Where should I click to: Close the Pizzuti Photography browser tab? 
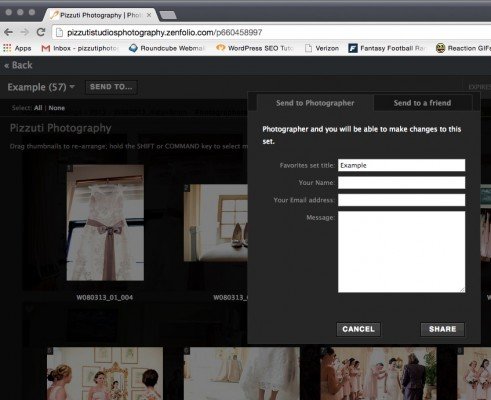(x=149, y=15)
